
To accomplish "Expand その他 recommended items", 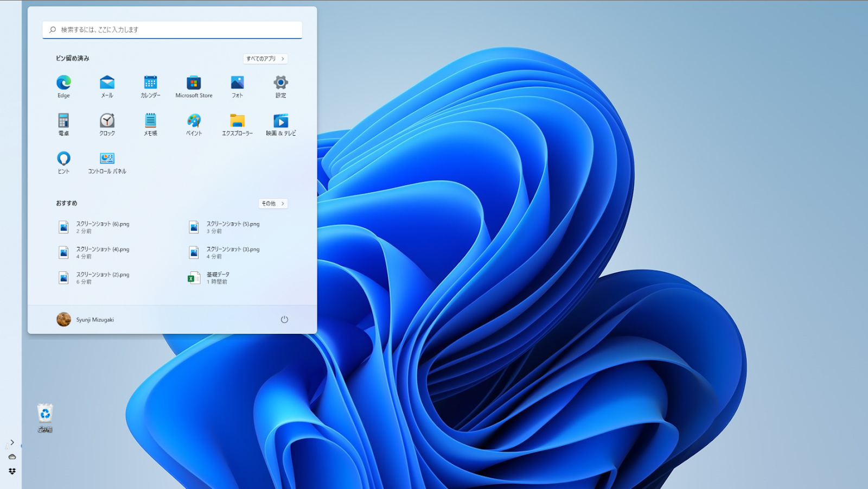I will [273, 204].
